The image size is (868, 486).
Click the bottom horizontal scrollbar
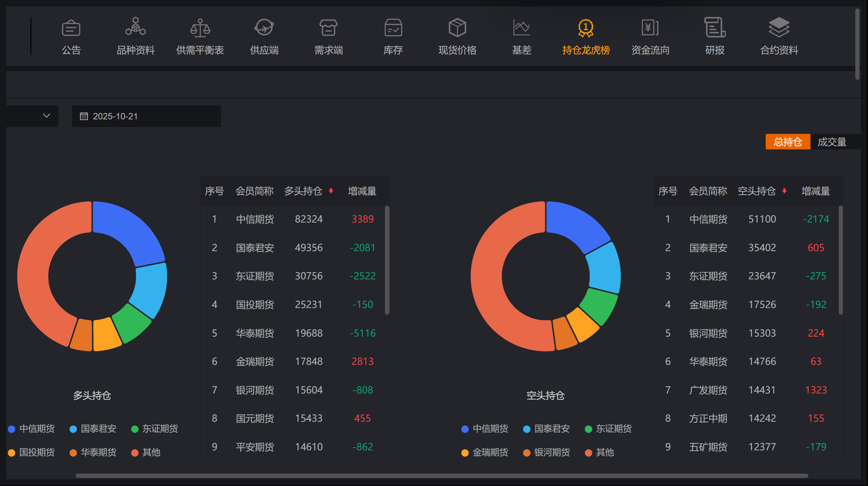click(442, 476)
